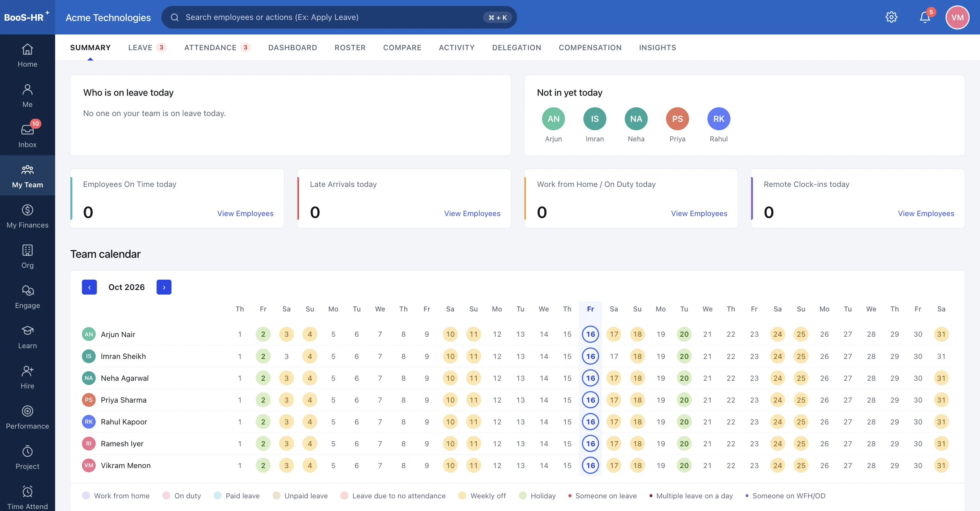The image size is (980, 511).
Task: Click the settings gear icon
Action: click(x=891, y=17)
